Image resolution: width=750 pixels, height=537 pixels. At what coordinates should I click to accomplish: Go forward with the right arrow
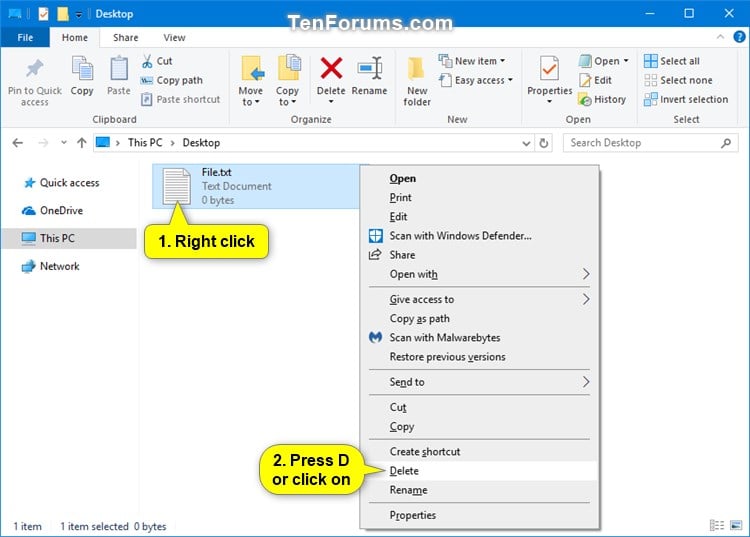(43, 142)
